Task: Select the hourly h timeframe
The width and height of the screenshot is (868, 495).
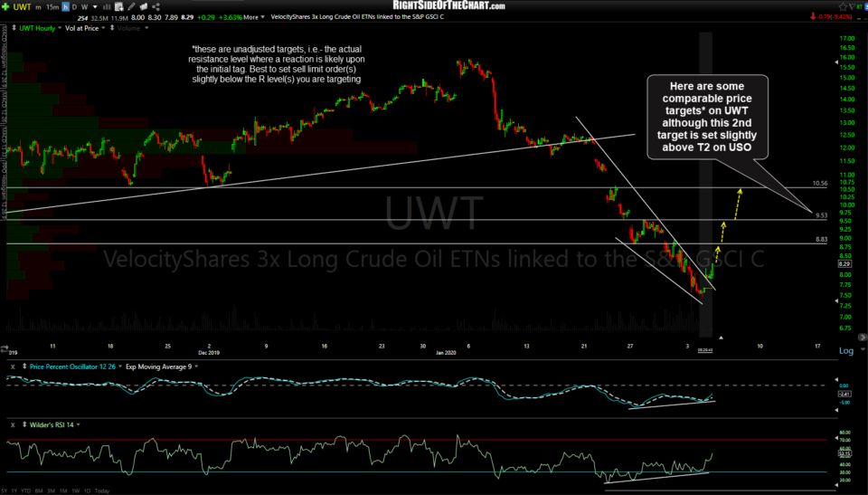Action: [65, 6]
